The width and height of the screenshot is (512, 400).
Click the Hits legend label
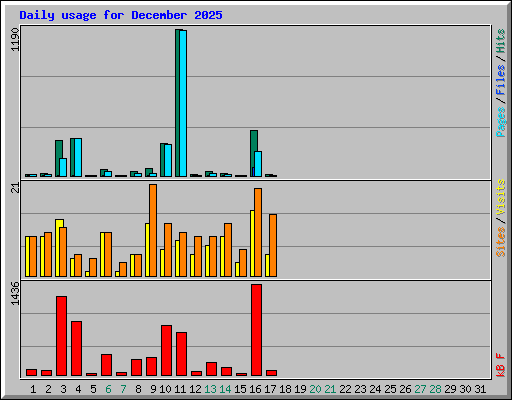(501, 41)
